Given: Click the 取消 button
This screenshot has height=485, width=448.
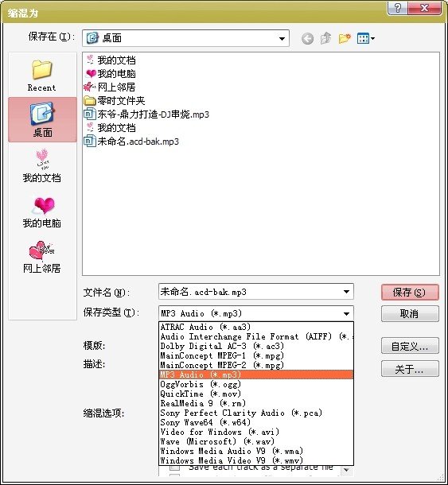Looking at the screenshot, I should point(410,314).
